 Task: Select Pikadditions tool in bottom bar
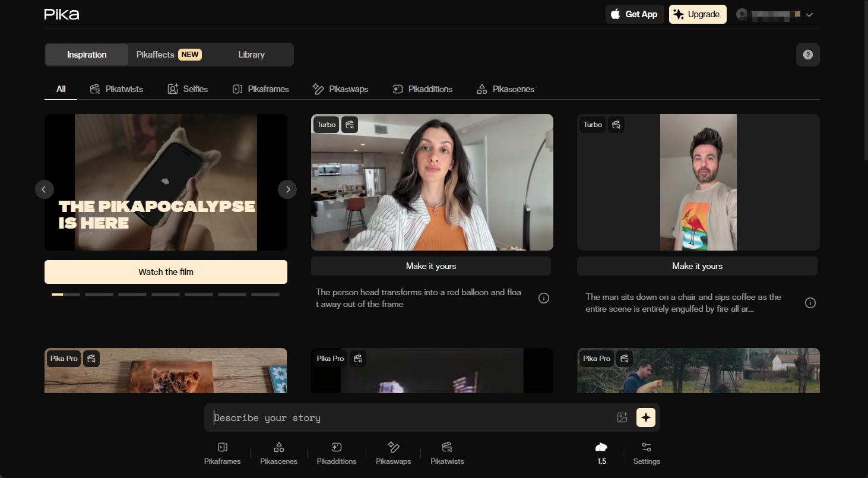(x=337, y=453)
